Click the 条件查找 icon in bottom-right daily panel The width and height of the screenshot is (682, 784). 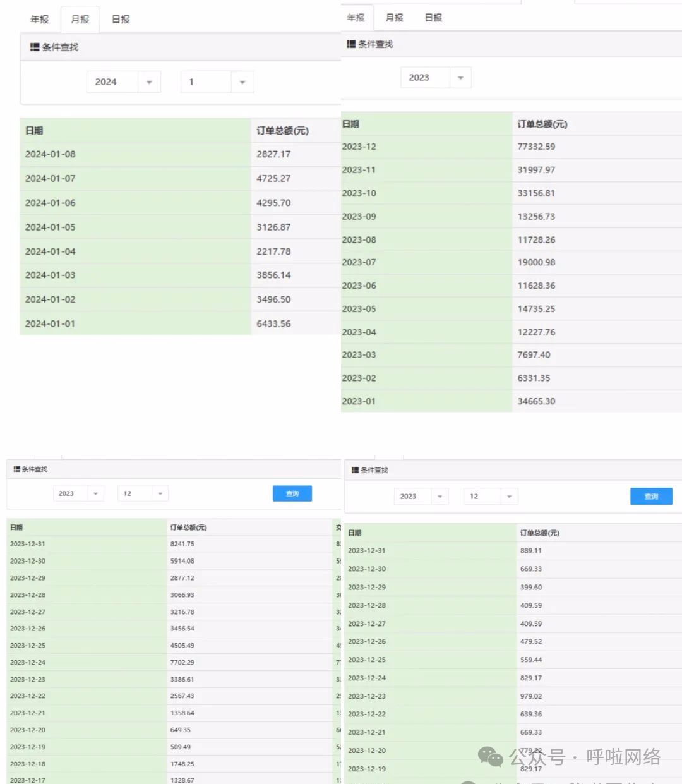pyautogui.click(x=354, y=470)
